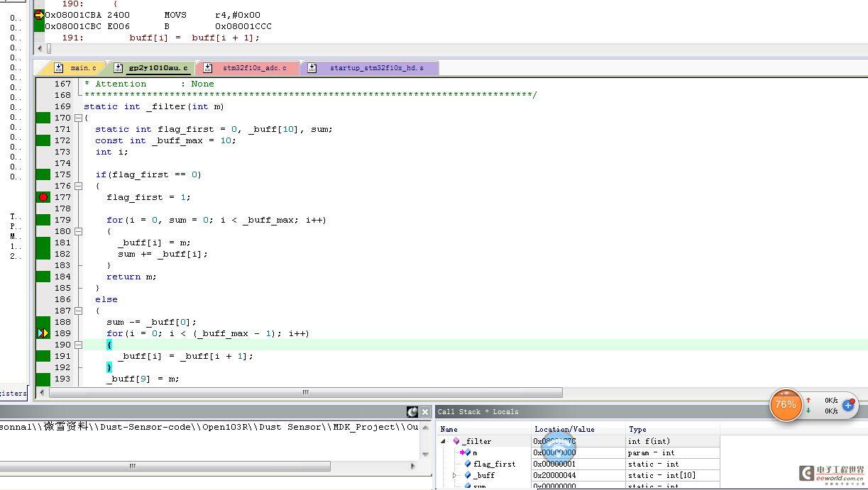Collapse the function body fold at line 170
868x490 pixels.
78,118
